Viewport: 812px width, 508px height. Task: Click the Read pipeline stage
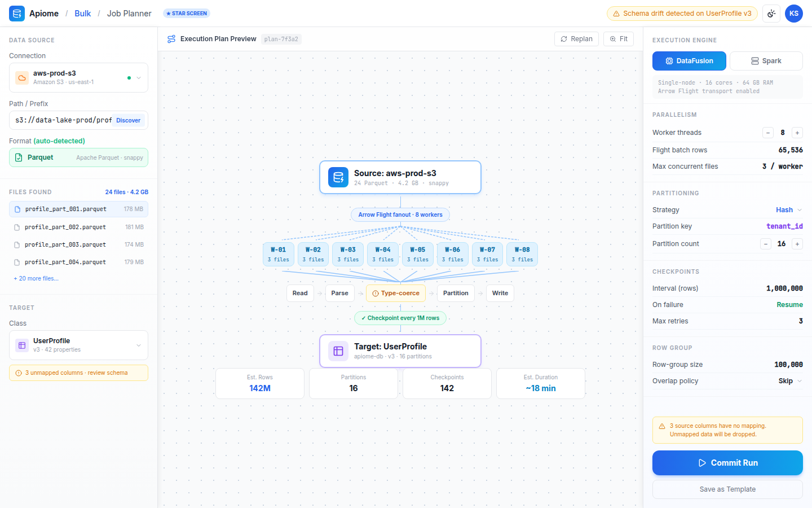pos(300,293)
